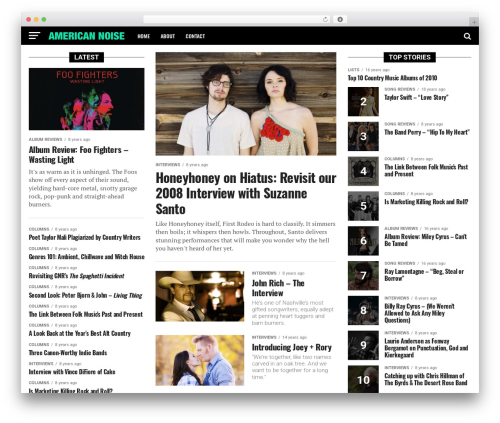Open Interview with Vince DiFiore of Cake
Viewport: 500px width, 423px height.
[x=72, y=372]
